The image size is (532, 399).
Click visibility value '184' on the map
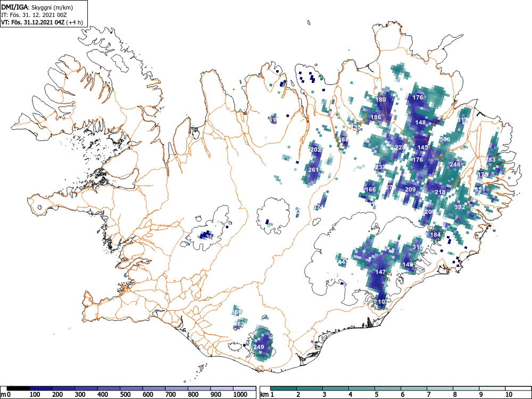435,235
